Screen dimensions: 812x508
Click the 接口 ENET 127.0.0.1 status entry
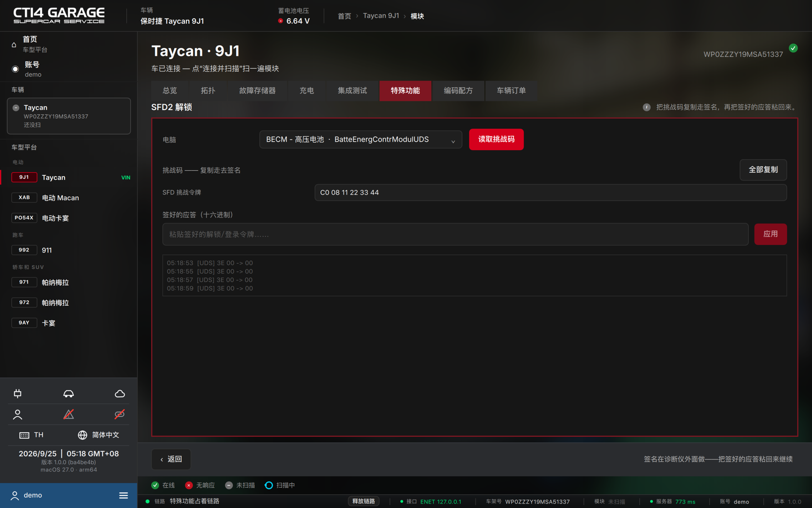(x=431, y=502)
